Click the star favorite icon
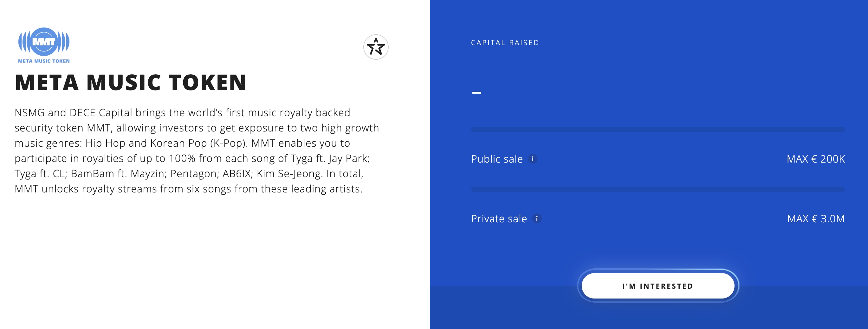 (376, 47)
